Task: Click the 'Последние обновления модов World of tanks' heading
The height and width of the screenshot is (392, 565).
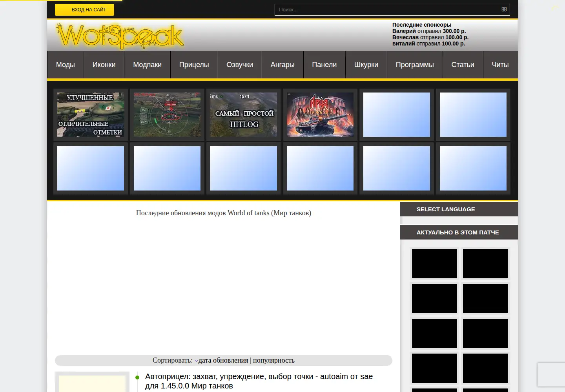Action: point(224,213)
